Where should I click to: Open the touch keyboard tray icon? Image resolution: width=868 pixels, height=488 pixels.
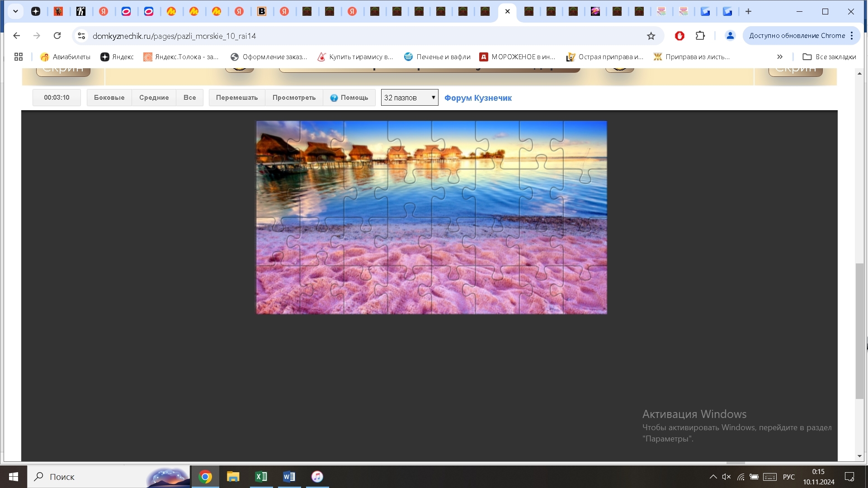pos(770,477)
